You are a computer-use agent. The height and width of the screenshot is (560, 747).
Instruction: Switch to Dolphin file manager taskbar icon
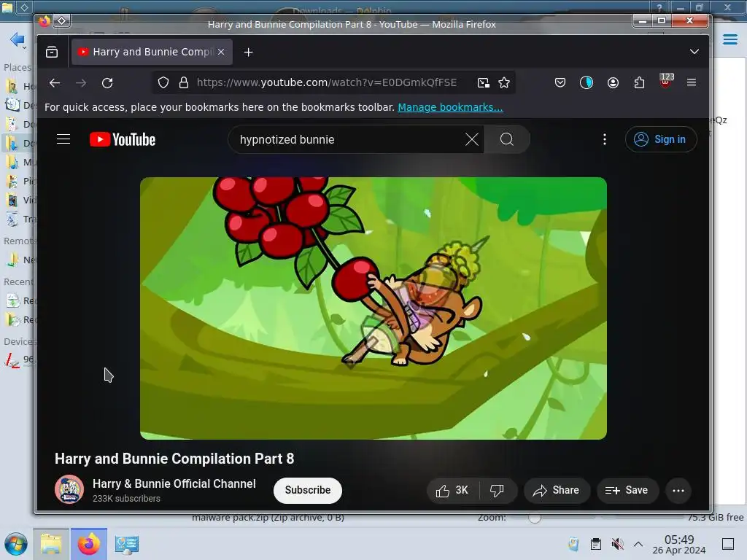tap(51, 544)
